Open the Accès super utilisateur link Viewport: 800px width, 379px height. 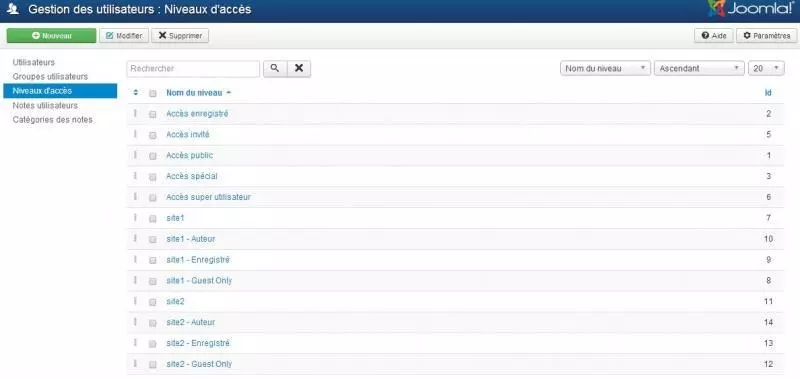pos(208,197)
